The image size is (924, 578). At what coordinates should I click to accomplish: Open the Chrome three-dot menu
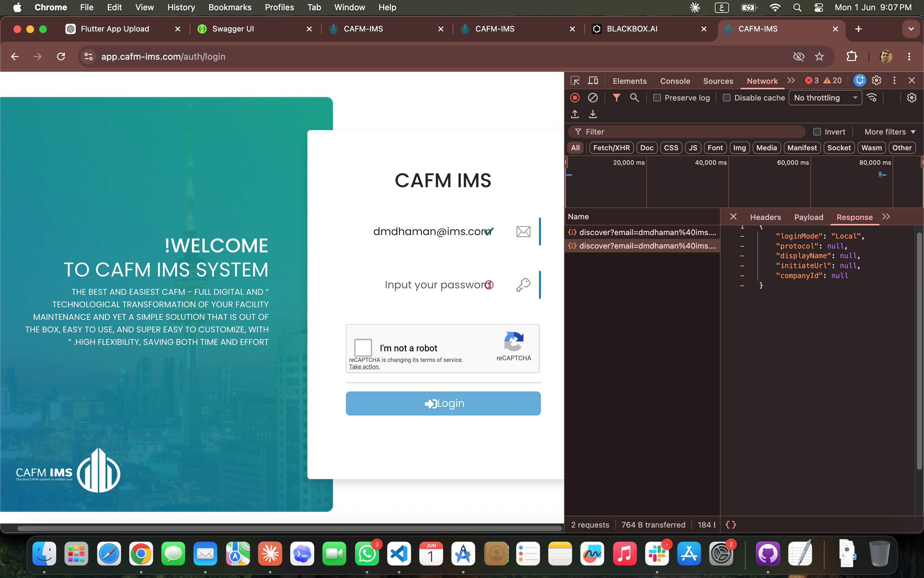point(909,57)
